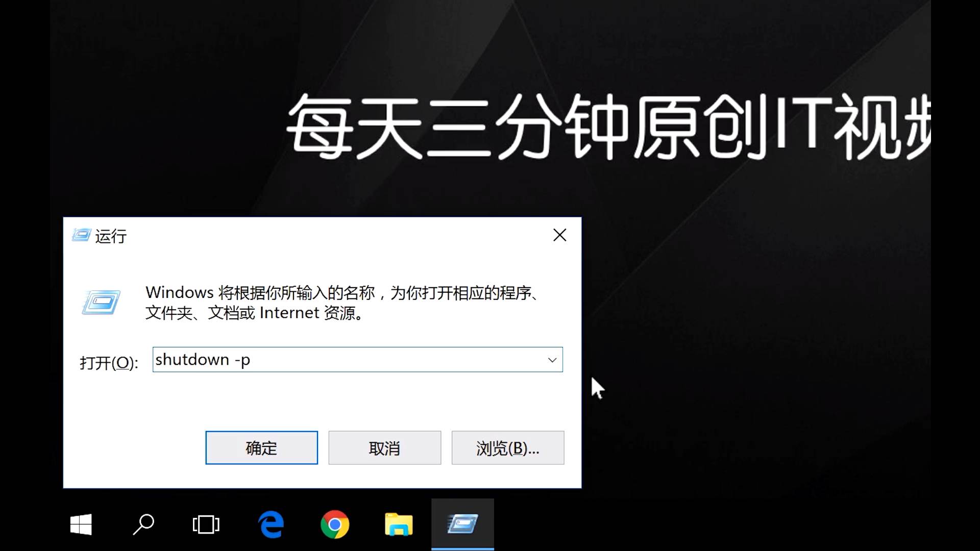Click the 打开(O): label
This screenshot has width=980, height=551.
pos(109,363)
